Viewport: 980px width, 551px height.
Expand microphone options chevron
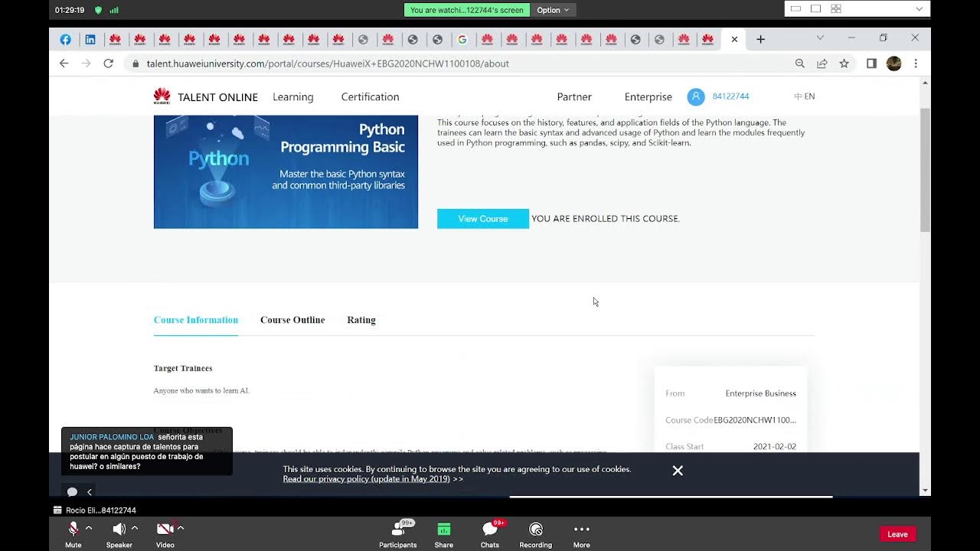click(89, 528)
